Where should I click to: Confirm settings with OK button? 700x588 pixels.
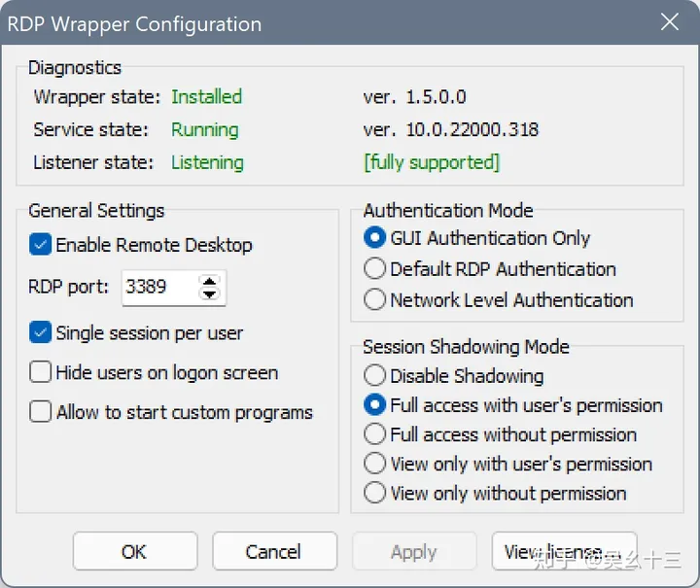(x=135, y=551)
